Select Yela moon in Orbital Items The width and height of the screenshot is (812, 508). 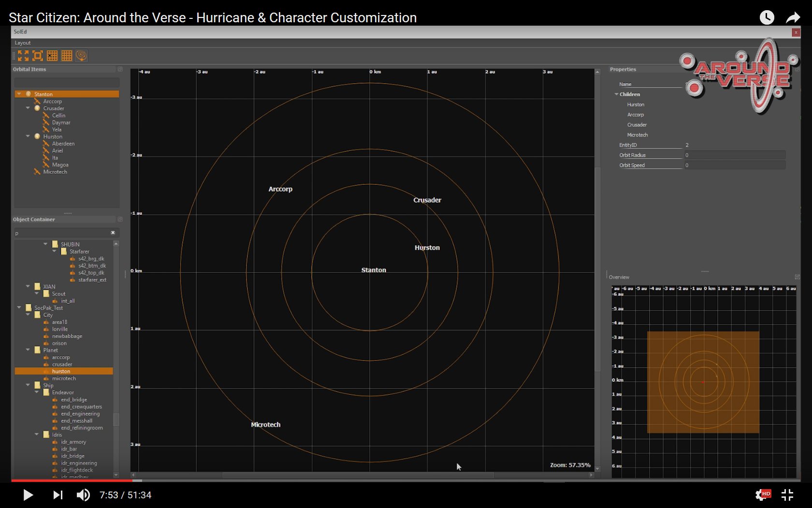tap(57, 130)
